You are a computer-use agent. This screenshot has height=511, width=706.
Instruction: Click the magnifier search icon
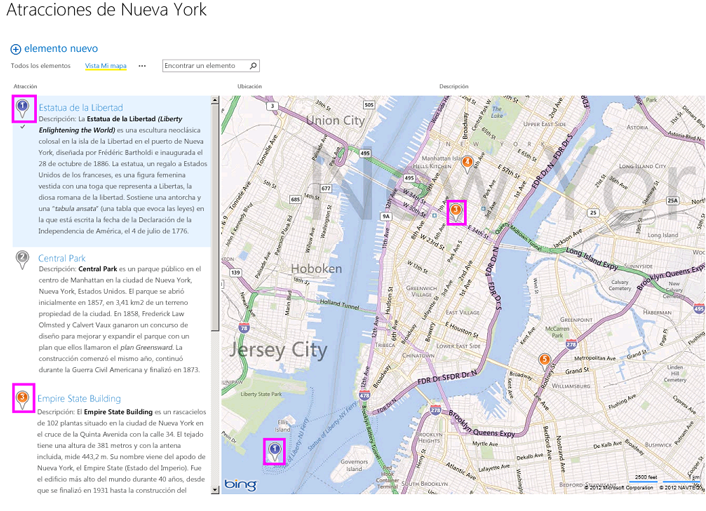pos(253,66)
